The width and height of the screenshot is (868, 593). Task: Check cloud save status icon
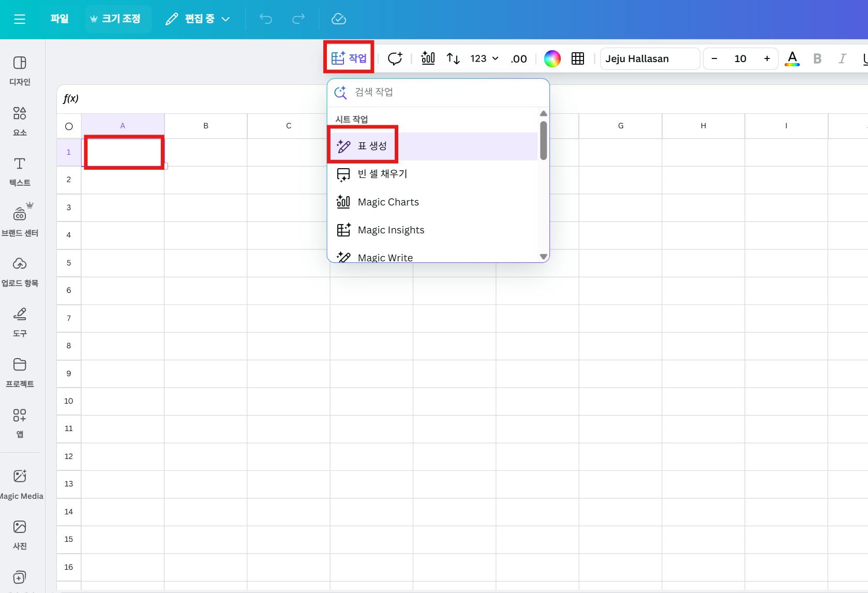point(338,19)
